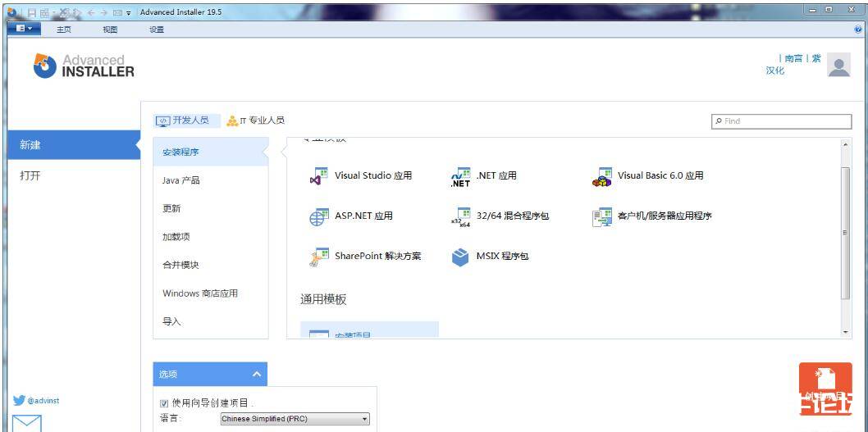Select the 32/64 混合程序包 icon
This screenshot has width=868, height=432.
click(x=460, y=217)
